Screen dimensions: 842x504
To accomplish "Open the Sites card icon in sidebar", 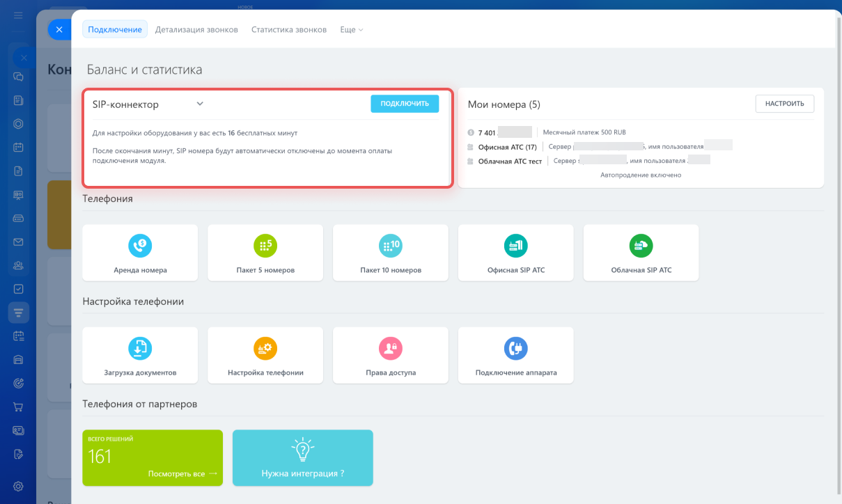I will tap(19, 431).
